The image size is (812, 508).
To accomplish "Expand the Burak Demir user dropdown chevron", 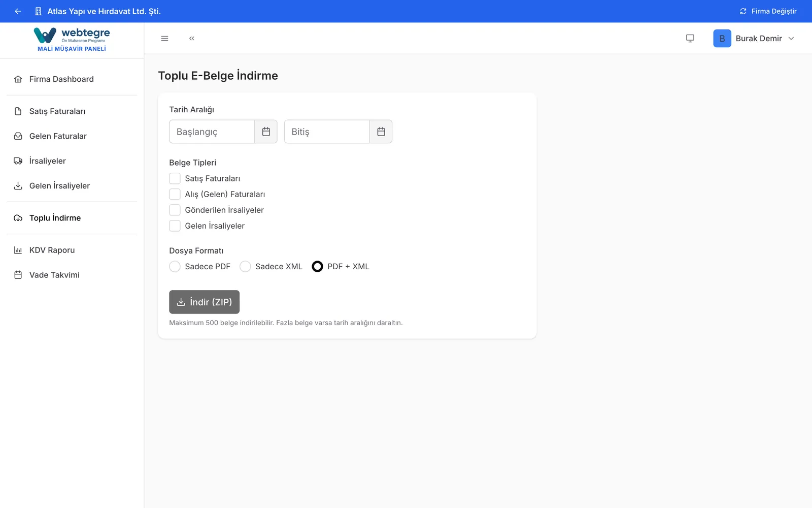I will click(x=791, y=39).
